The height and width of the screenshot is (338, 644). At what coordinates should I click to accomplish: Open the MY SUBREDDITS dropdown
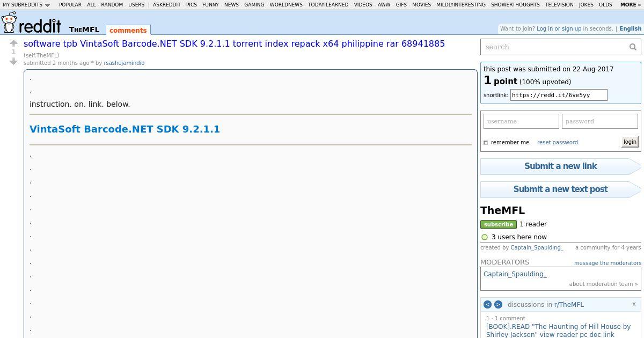(26, 5)
